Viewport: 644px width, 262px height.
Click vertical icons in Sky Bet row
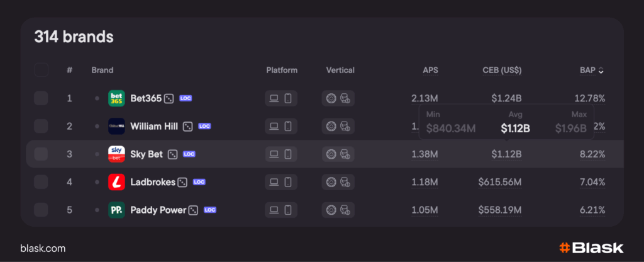[x=338, y=154]
